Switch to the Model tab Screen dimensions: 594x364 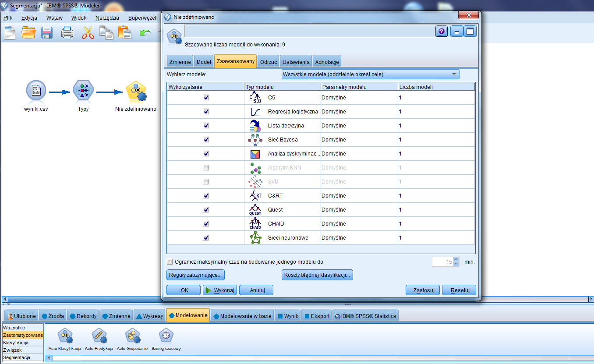pos(204,62)
